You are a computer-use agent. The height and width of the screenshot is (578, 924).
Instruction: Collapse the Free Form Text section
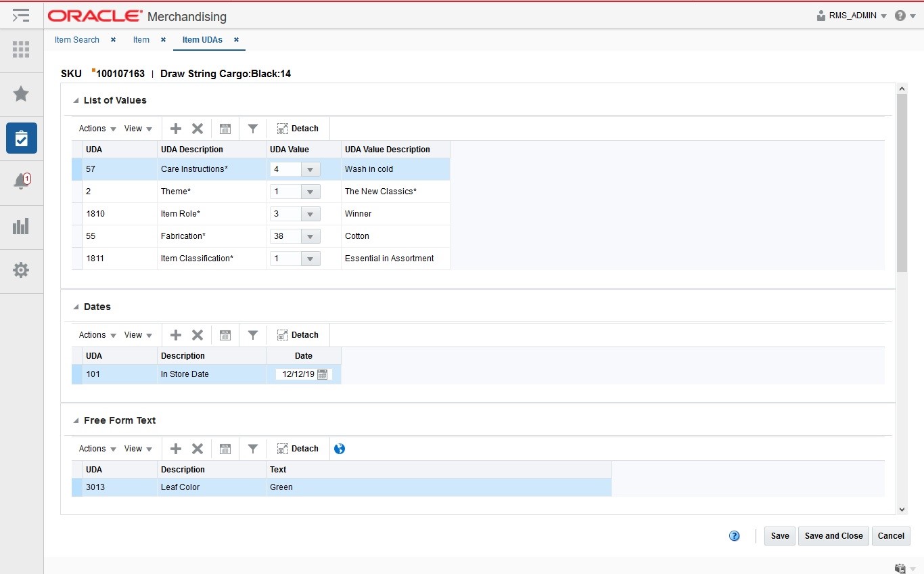click(x=76, y=421)
